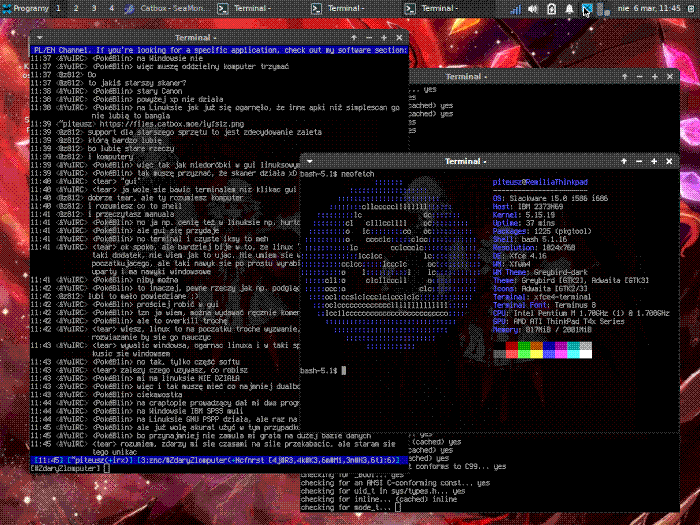Minimize the IRC terminal window

(369, 38)
